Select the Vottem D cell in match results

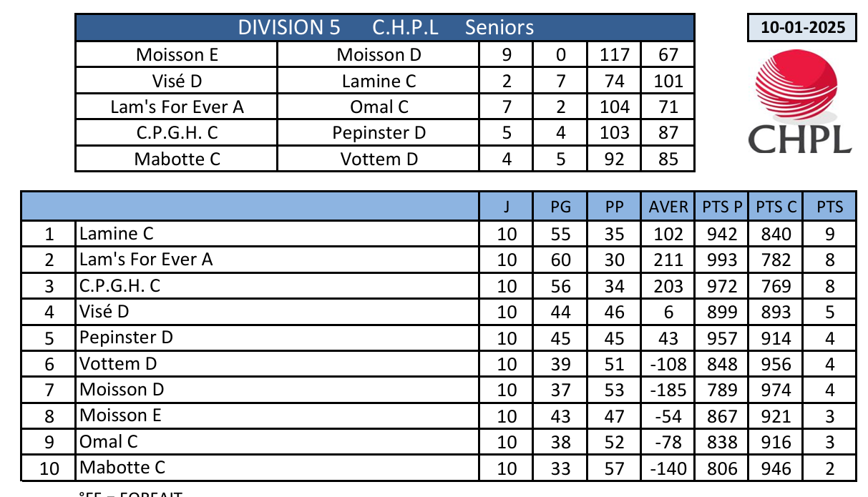pos(379,159)
